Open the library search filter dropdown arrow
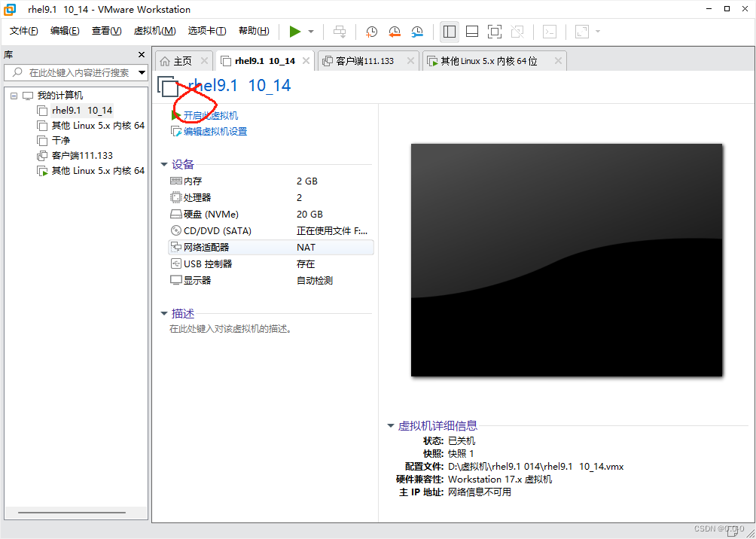756x539 pixels. (x=142, y=73)
